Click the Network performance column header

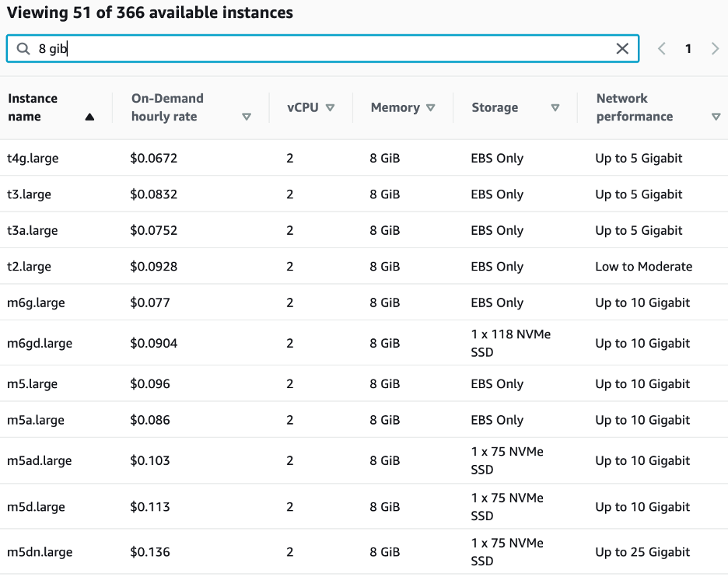634,107
